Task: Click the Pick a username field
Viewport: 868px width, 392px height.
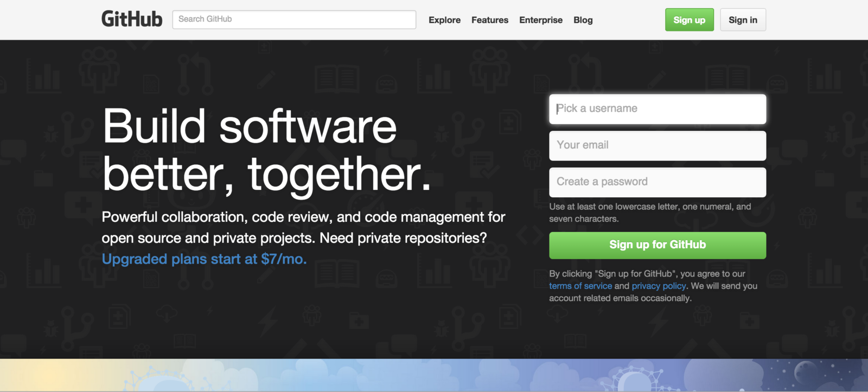Action: (657, 109)
